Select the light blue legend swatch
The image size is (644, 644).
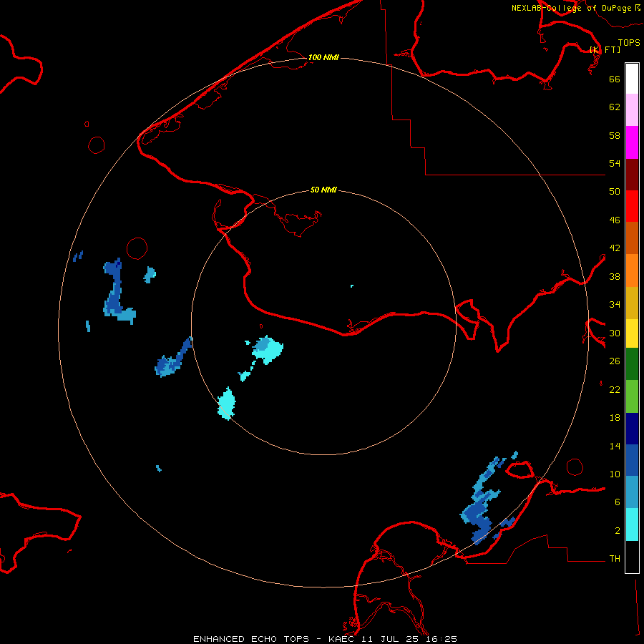[632, 492]
